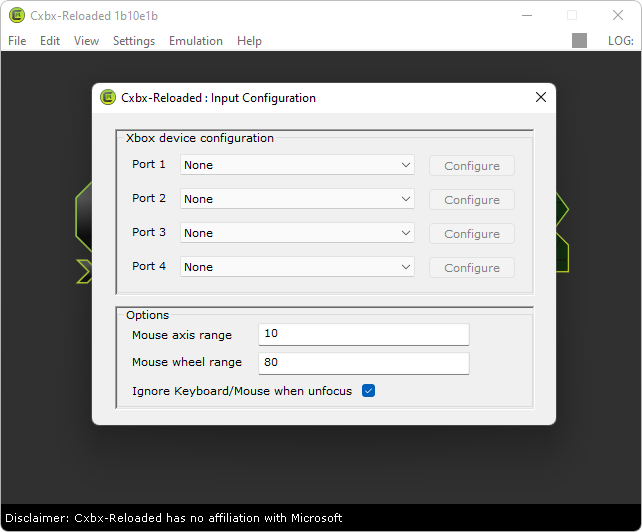Close the Input Configuration dialog
642x532 pixels.
tap(541, 98)
